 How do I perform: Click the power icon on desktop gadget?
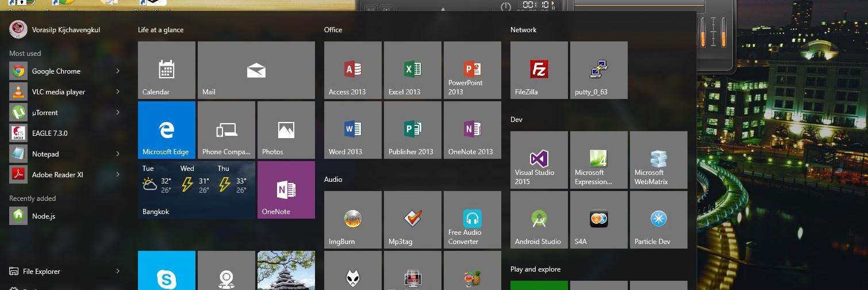pyautogui.click(x=506, y=6)
